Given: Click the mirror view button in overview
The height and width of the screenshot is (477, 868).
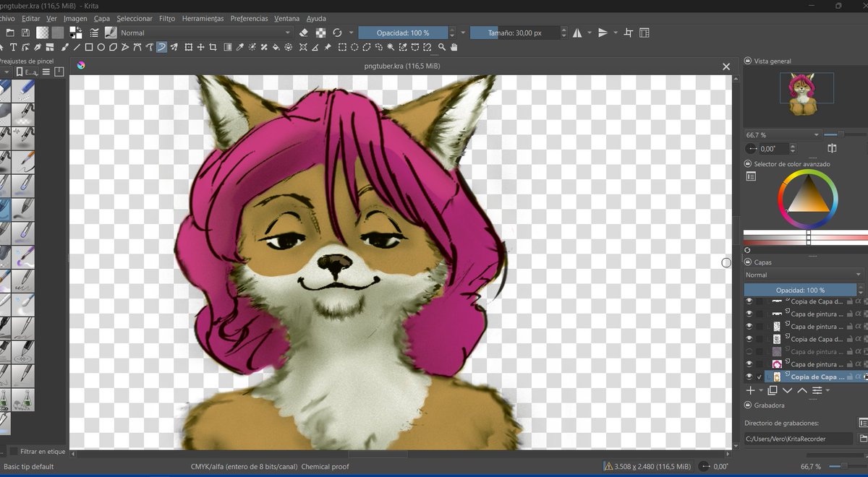Looking at the screenshot, I should pos(832,148).
